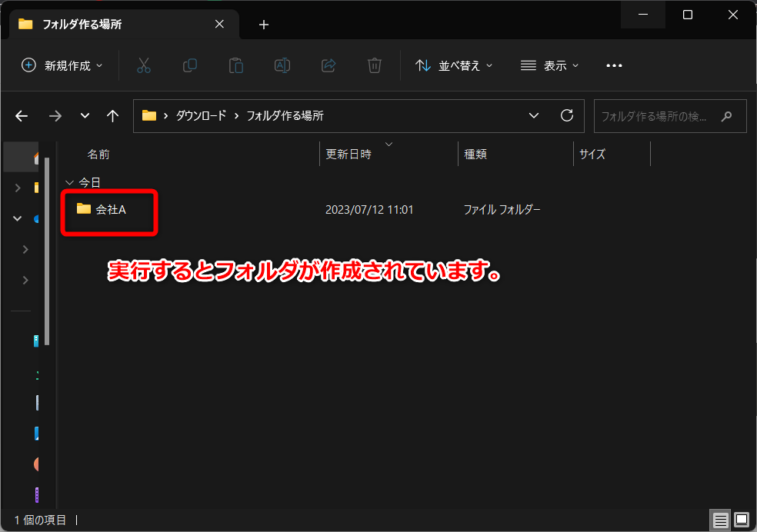
Task: Click ダウンロード in the breadcrumb path
Action: tap(201, 116)
